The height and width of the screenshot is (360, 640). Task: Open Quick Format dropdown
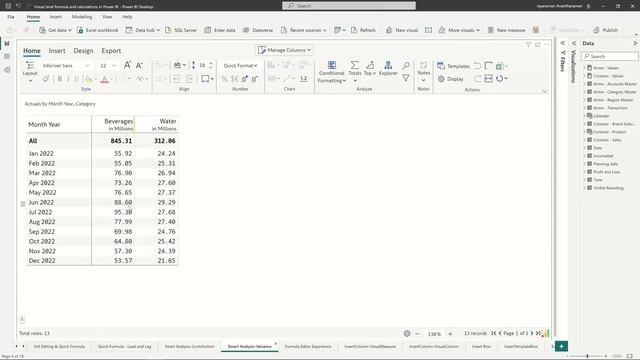(x=240, y=65)
